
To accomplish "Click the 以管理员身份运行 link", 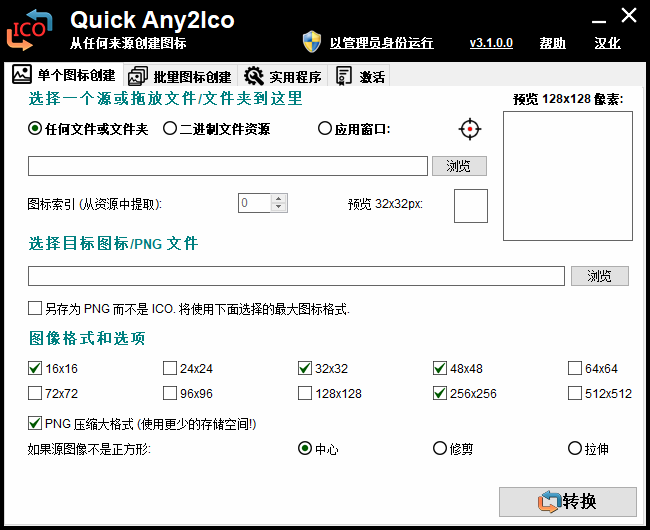I will tap(381, 43).
